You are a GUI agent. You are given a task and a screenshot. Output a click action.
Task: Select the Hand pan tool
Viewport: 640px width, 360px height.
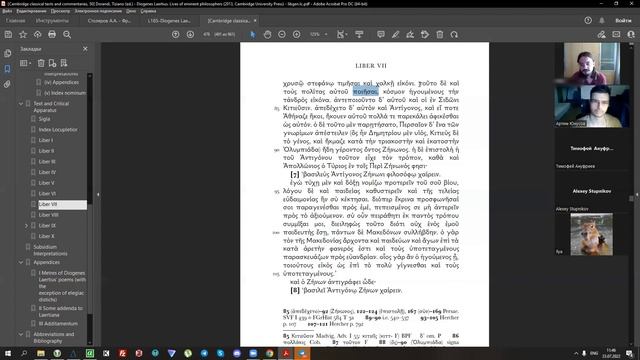click(x=267, y=35)
